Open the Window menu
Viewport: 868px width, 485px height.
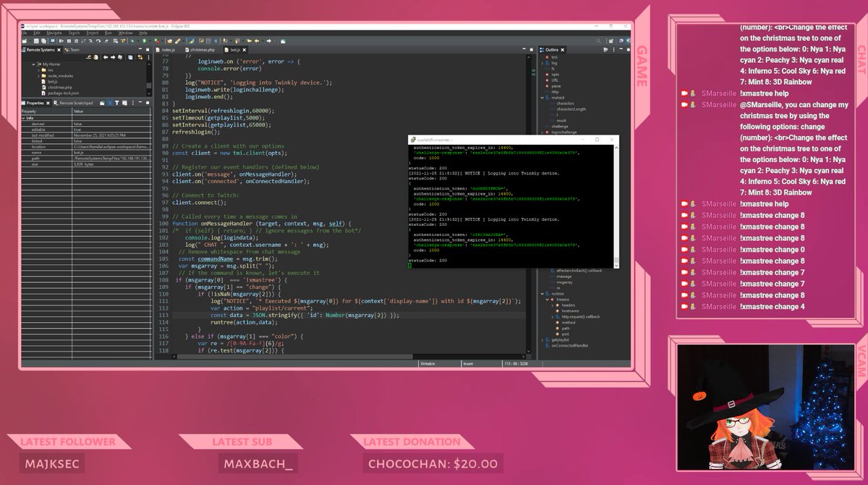125,33
